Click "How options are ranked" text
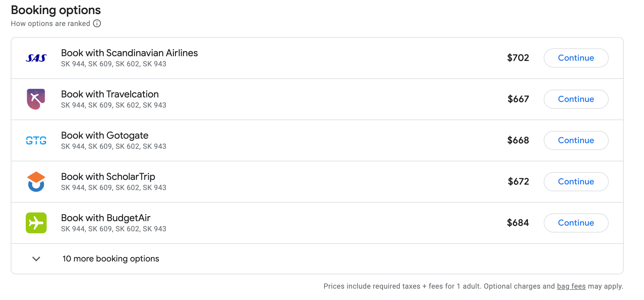This screenshot has width=644, height=300. [50, 24]
